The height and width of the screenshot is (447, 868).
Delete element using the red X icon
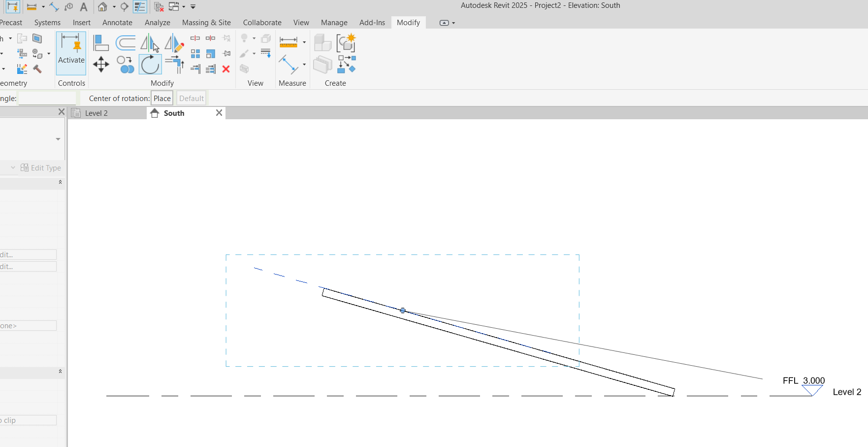[x=226, y=69]
